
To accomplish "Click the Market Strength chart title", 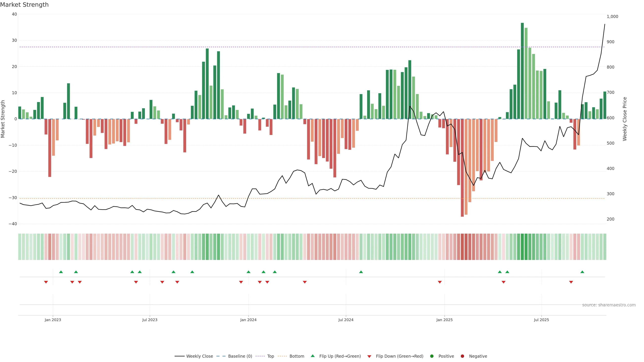I will [x=24, y=5].
